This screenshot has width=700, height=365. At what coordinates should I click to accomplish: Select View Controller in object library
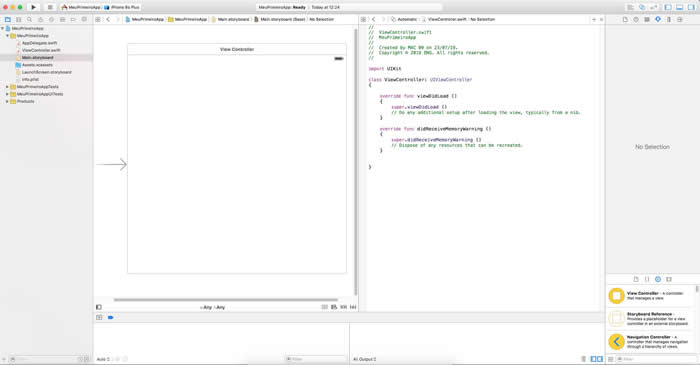click(651, 296)
